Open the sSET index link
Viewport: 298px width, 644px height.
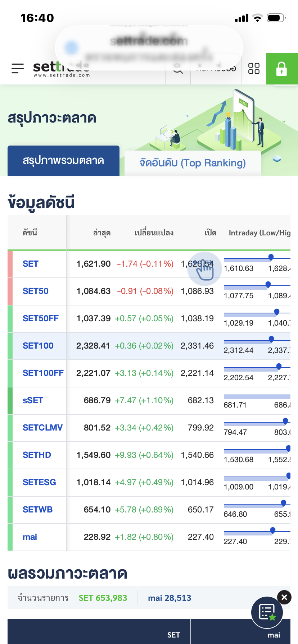tap(33, 400)
